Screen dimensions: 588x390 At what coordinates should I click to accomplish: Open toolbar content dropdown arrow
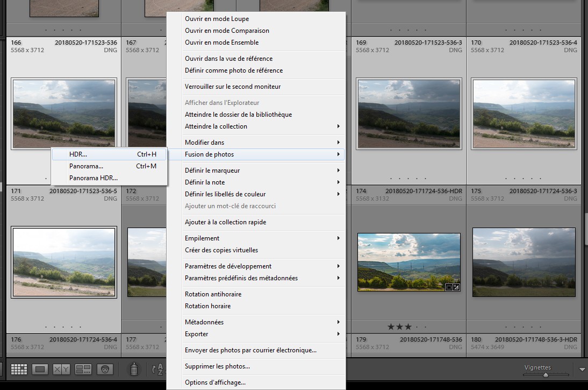[x=582, y=370]
